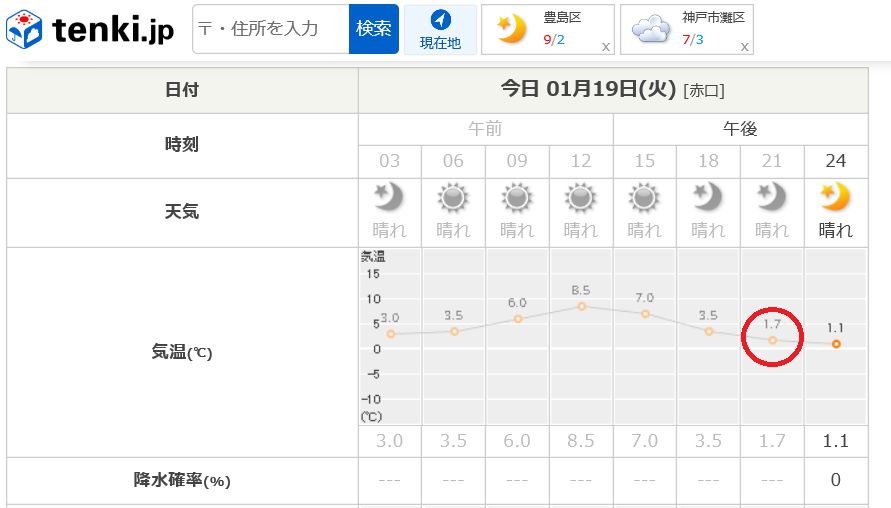Open the 豊島区 forecast card
The height and width of the screenshot is (508, 891).
pyautogui.click(x=548, y=30)
